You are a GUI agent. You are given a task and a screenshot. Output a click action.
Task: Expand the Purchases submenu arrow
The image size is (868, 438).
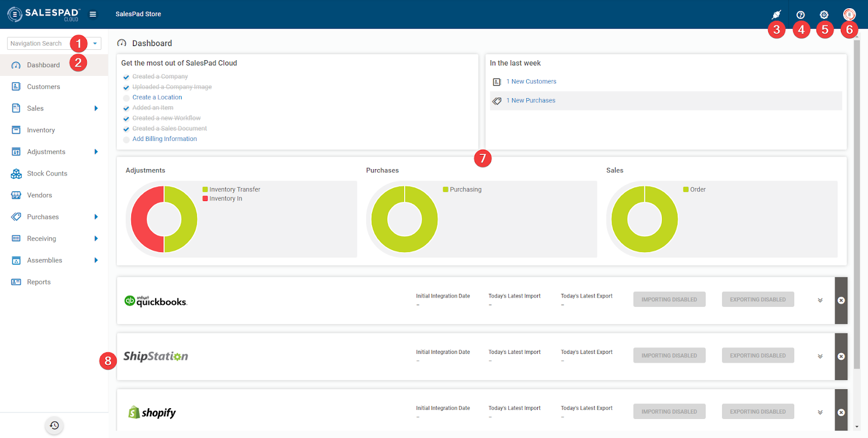(x=96, y=217)
